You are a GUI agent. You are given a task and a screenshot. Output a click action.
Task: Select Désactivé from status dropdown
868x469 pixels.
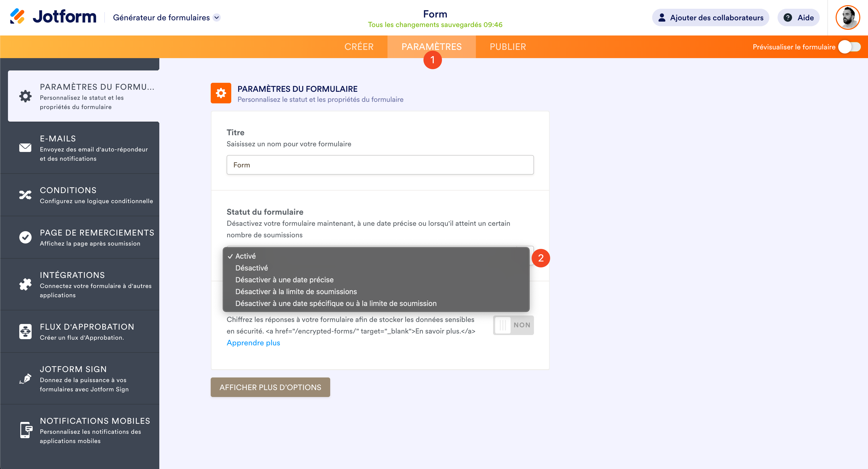251,268
